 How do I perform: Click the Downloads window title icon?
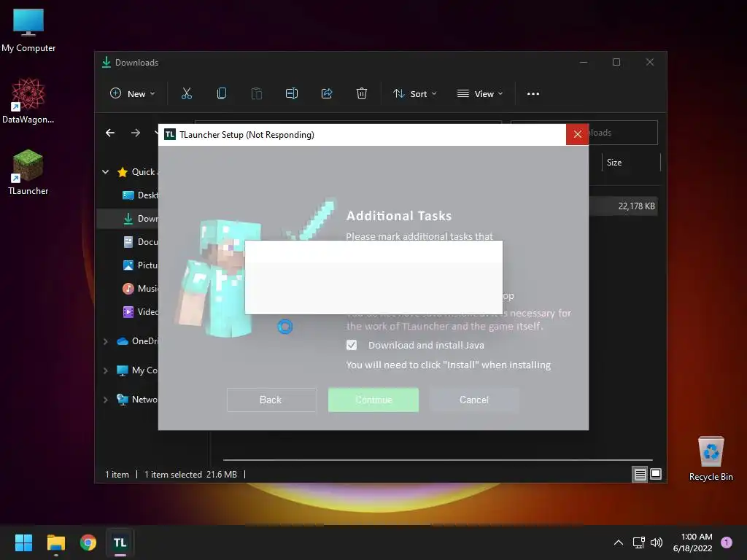coord(107,63)
